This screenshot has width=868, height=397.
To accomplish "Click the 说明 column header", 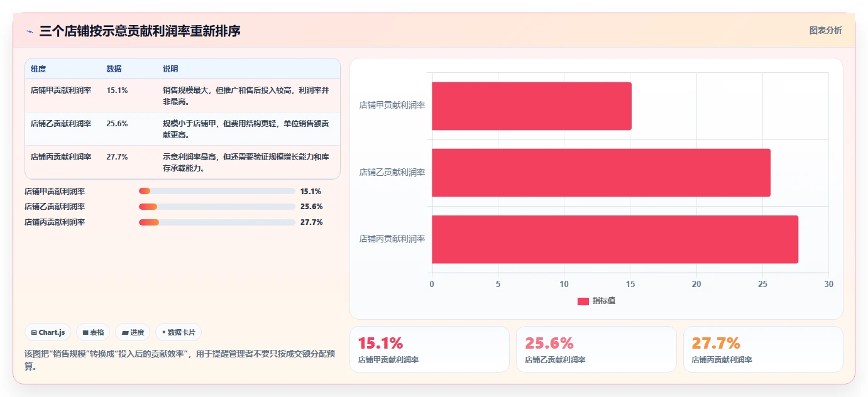I will click(170, 68).
